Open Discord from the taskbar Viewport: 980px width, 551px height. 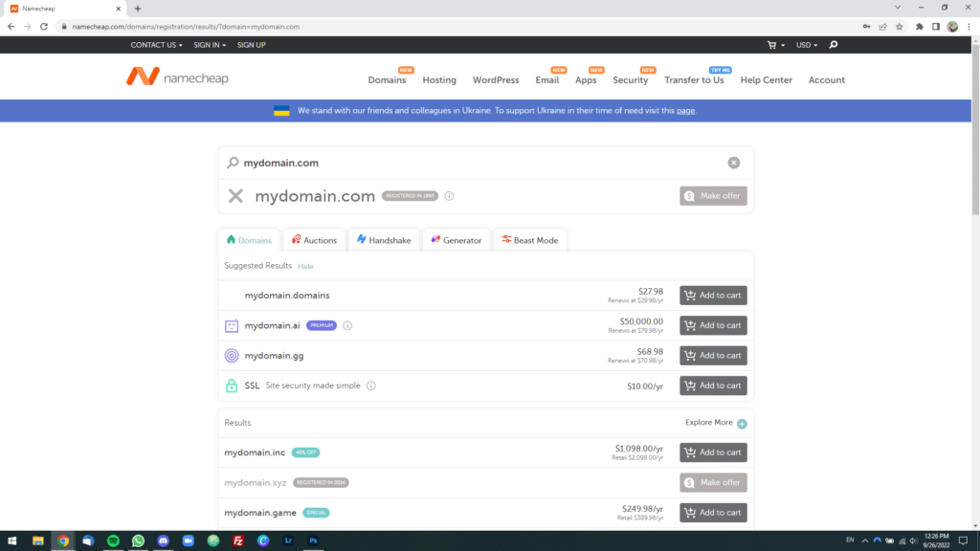(163, 541)
